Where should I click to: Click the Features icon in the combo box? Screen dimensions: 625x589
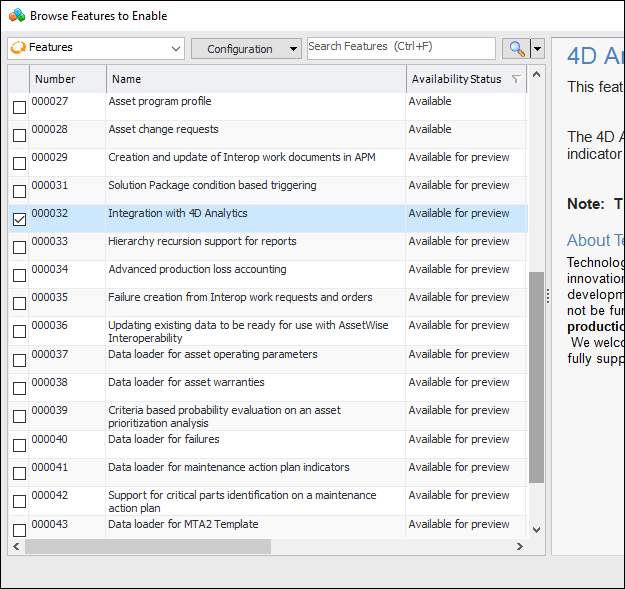(x=18, y=47)
